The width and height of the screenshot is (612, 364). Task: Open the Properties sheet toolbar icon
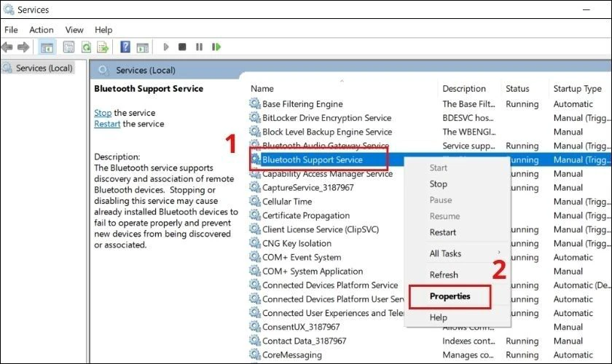coord(68,47)
